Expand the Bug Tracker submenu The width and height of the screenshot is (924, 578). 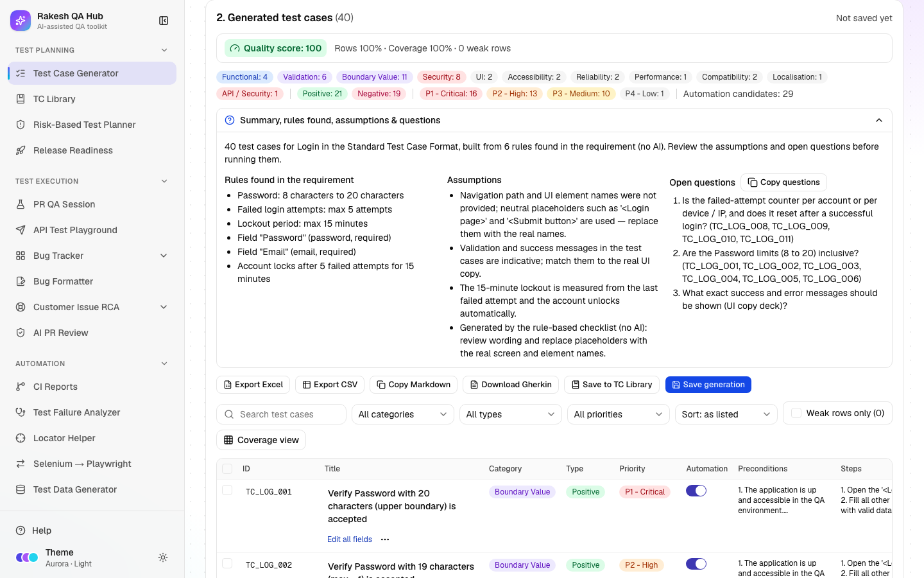pyautogui.click(x=164, y=256)
